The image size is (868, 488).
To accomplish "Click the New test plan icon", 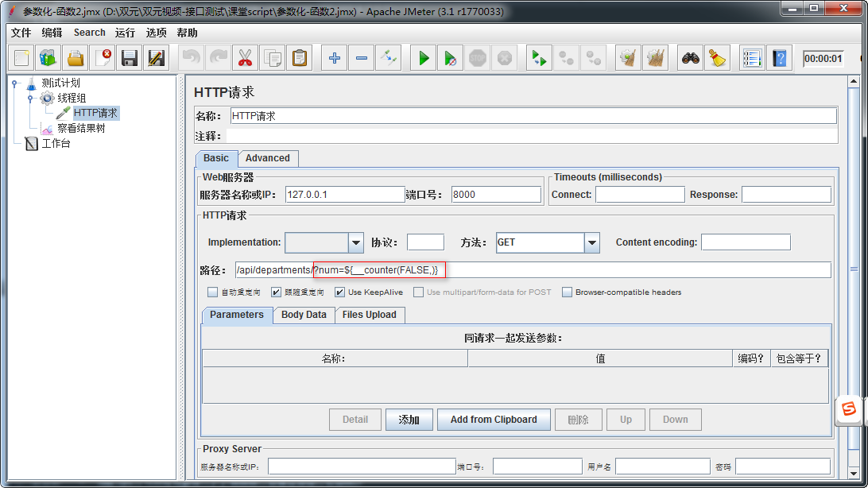I will coord(21,58).
